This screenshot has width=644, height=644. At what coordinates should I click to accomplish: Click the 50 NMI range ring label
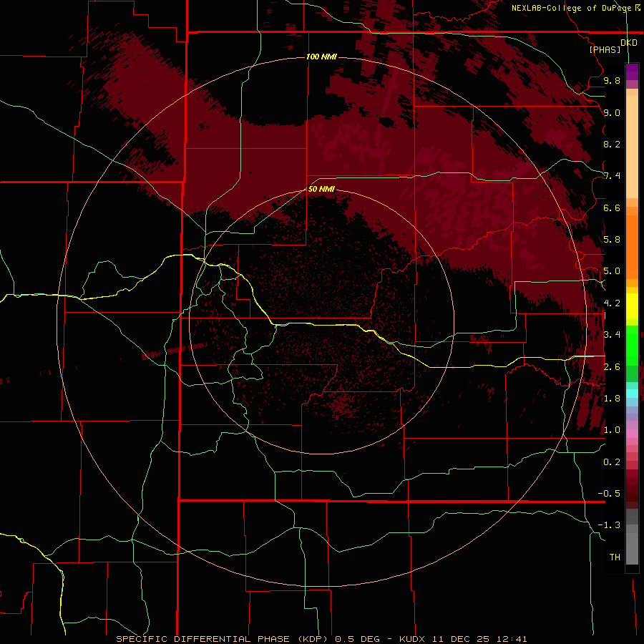point(321,189)
